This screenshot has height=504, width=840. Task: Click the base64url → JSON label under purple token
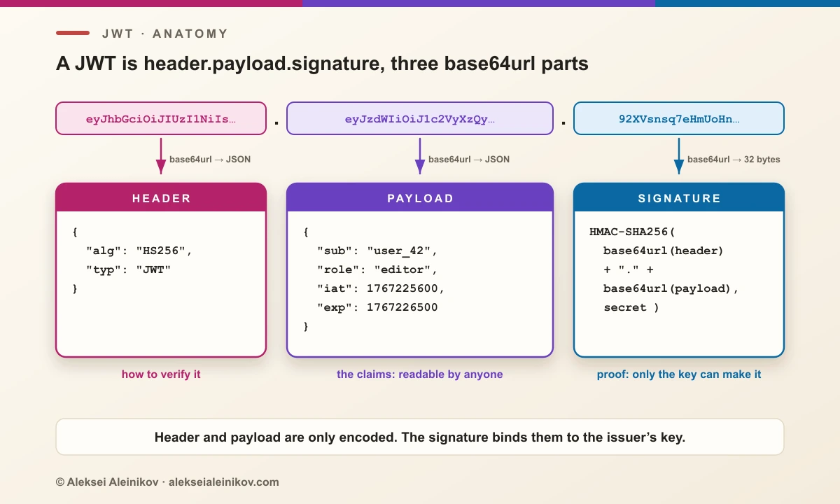coord(469,160)
